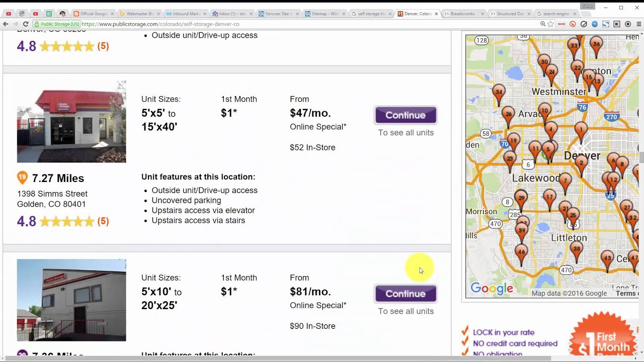The width and height of the screenshot is (644, 362).
Task: Open the Webmaster Blog tab
Action: tap(139, 14)
